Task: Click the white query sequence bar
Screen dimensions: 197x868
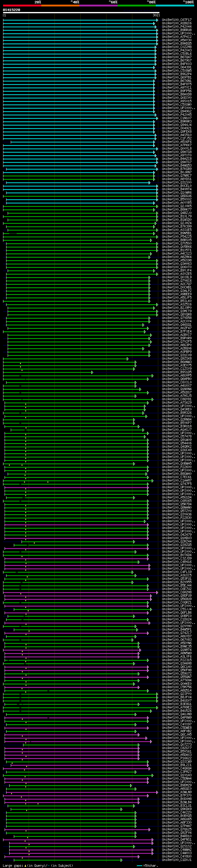Action: click(x=81, y=13)
